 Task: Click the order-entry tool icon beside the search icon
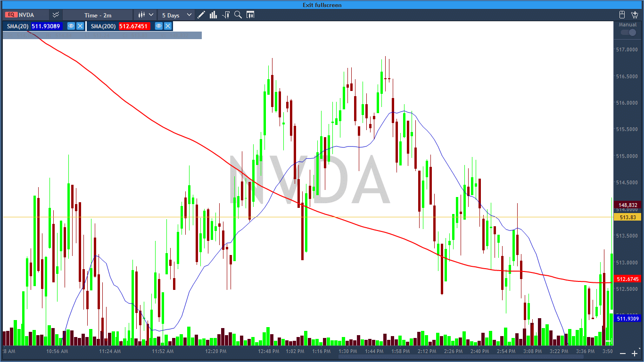click(226, 15)
